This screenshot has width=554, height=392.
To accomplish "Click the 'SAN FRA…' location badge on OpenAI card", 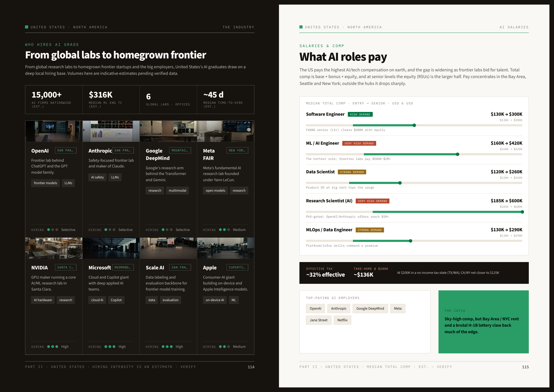I will coord(66,150).
